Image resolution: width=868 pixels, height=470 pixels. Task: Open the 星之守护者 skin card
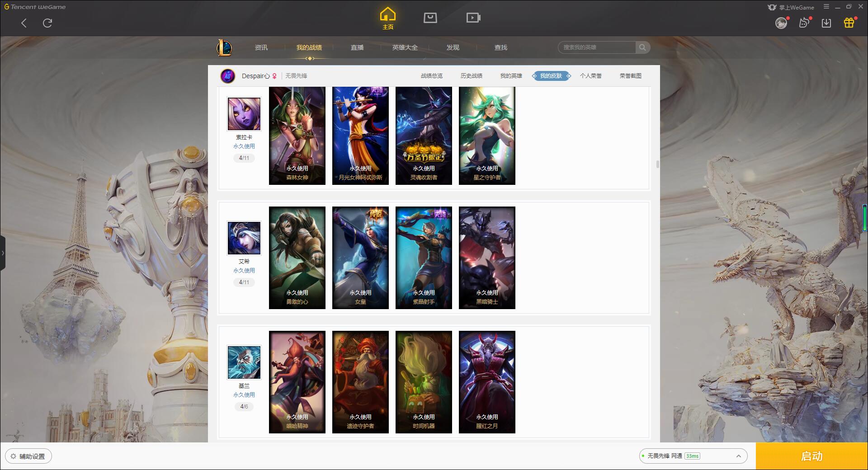(x=487, y=136)
